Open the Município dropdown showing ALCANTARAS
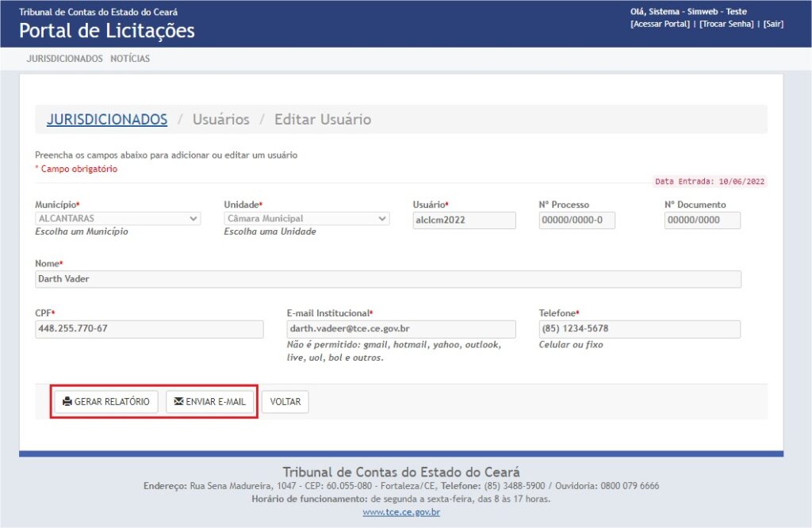Screen dimensions: 812x528 117,219
